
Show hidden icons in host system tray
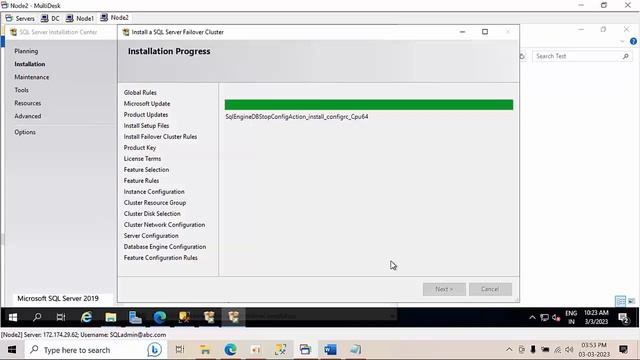pos(509,350)
